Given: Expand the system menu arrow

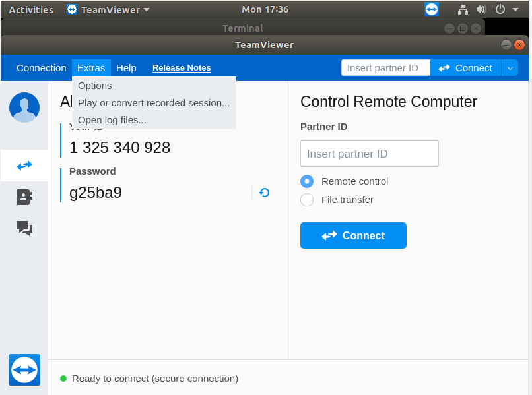Looking at the screenshot, I should click(515, 9).
